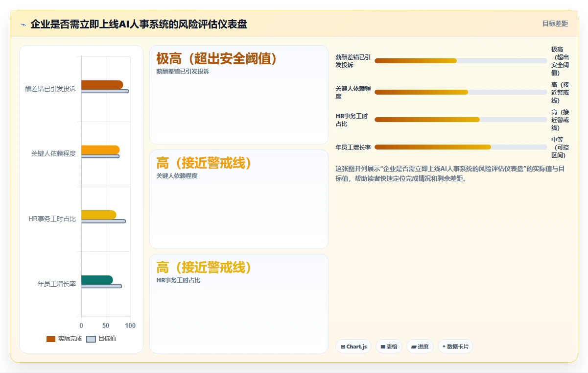The image size is (588, 373).
Task: Click the 目标差距 label in the header
Action: pyautogui.click(x=555, y=24)
